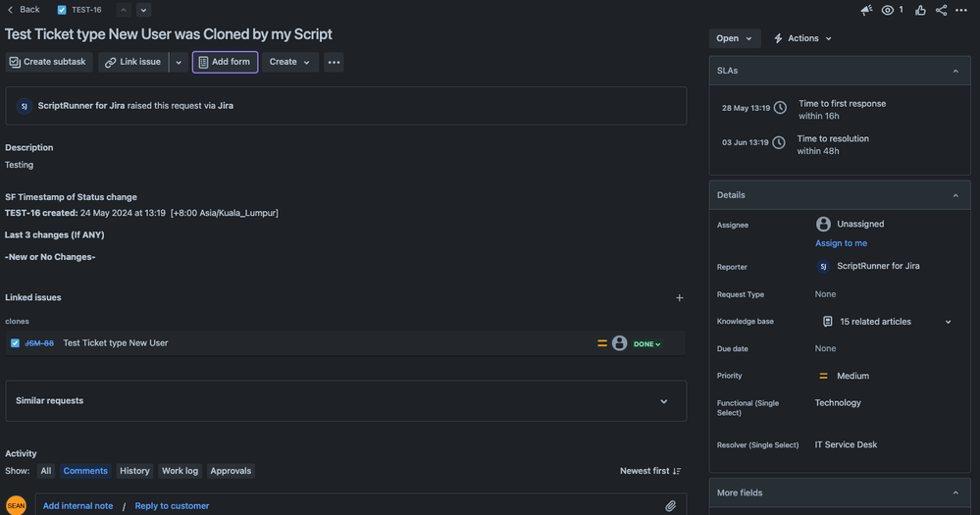The height and width of the screenshot is (515, 980).
Task: Click the Medium priority icon in Details
Action: (x=823, y=376)
